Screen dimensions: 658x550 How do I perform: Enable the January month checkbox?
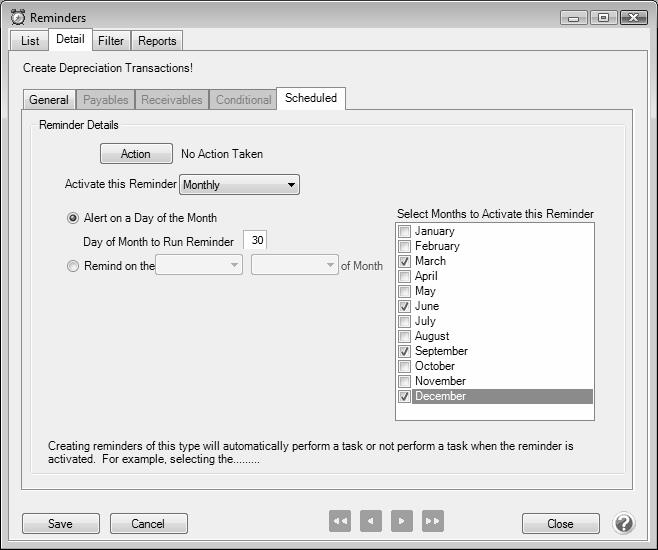[405, 231]
